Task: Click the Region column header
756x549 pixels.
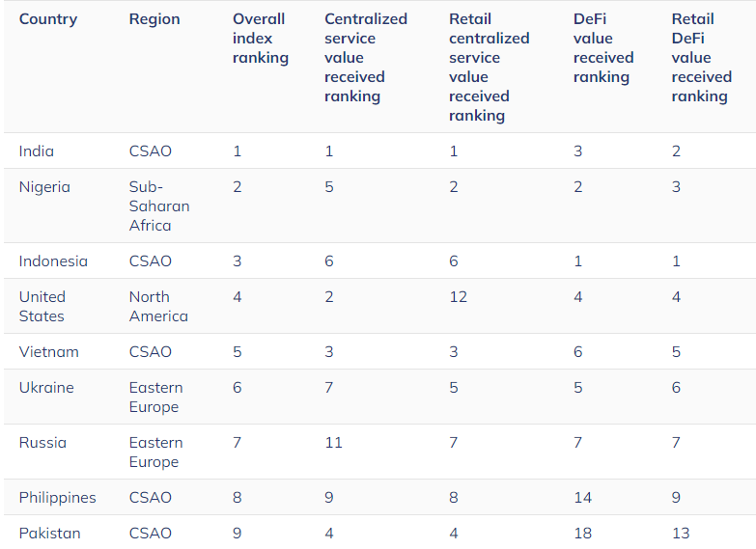Action: pyautogui.click(x=154, y=19)
